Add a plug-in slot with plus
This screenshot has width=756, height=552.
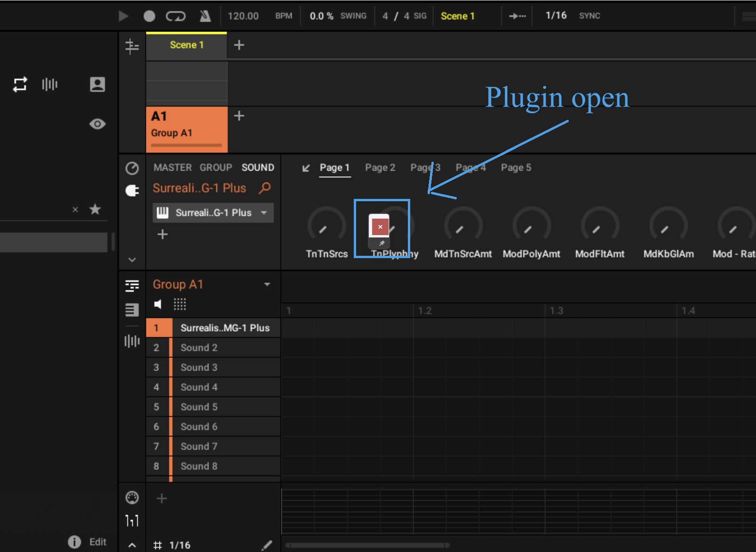162,234
